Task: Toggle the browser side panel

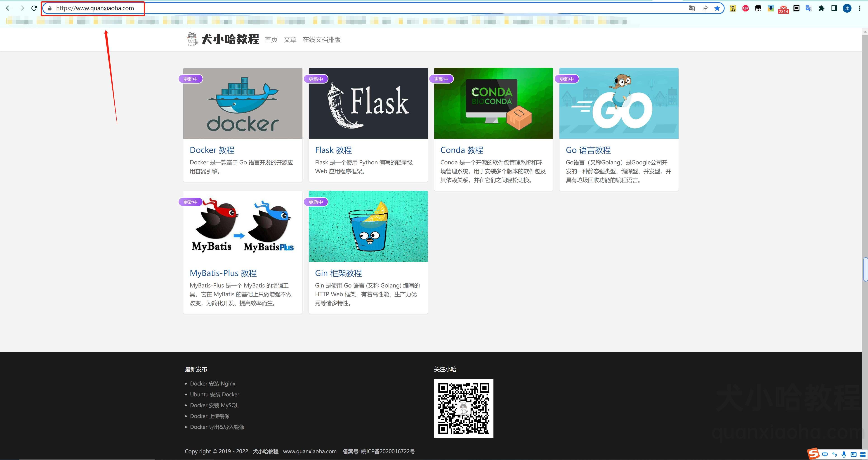Action: tap(834, 8)
